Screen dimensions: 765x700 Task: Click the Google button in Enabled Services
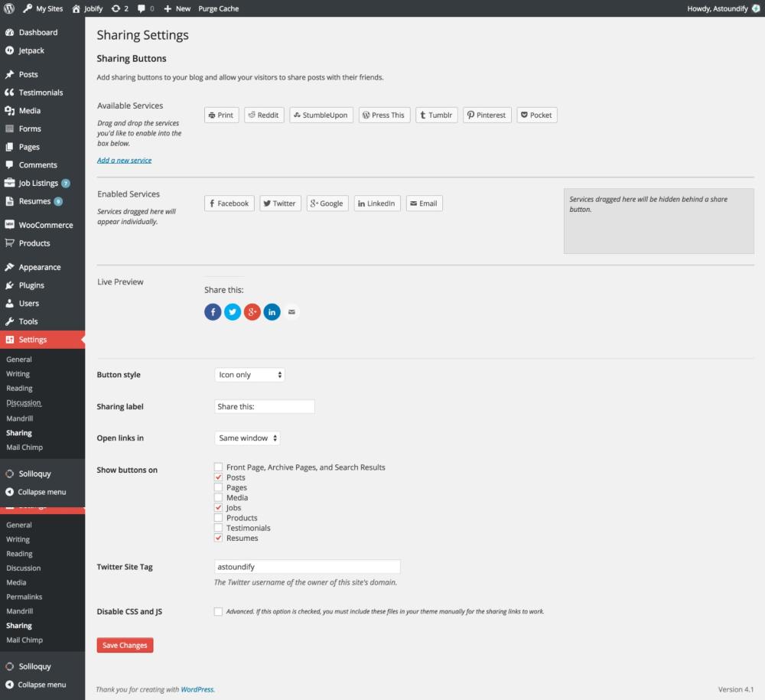(327, 203)
